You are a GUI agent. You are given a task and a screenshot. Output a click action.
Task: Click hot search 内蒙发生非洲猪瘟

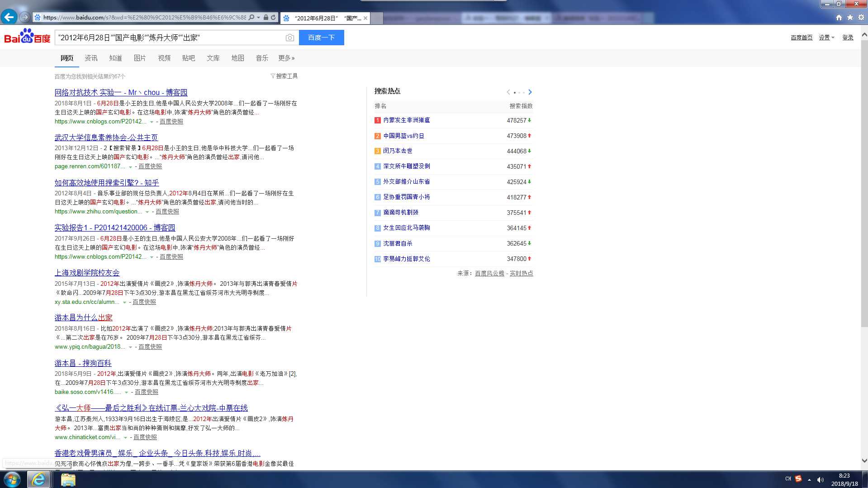click(x=407, y=120)
